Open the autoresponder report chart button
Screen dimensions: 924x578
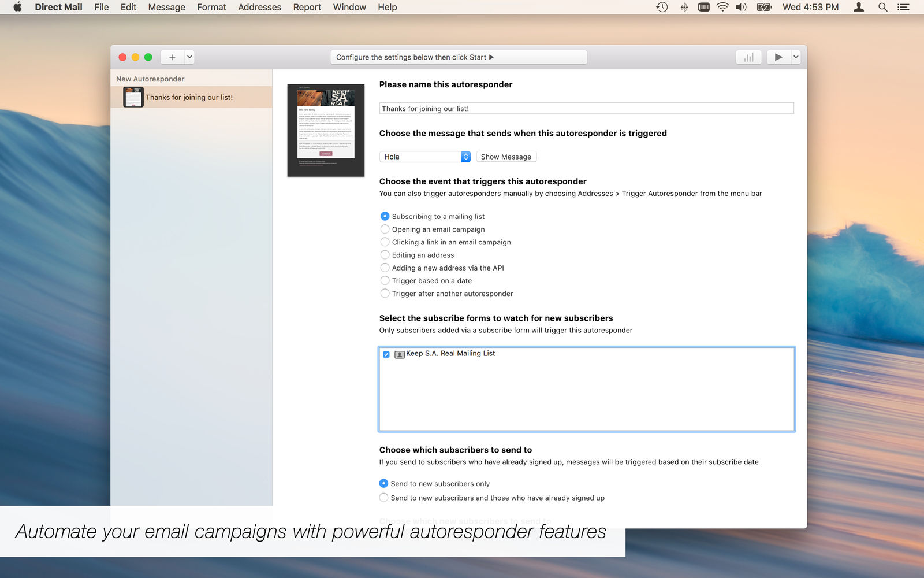(748, 57)
